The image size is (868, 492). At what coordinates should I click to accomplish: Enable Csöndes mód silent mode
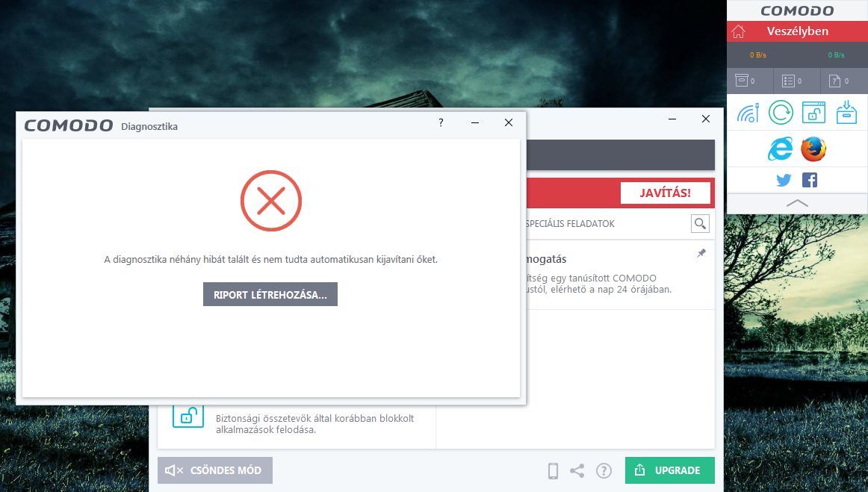[215, 470]
